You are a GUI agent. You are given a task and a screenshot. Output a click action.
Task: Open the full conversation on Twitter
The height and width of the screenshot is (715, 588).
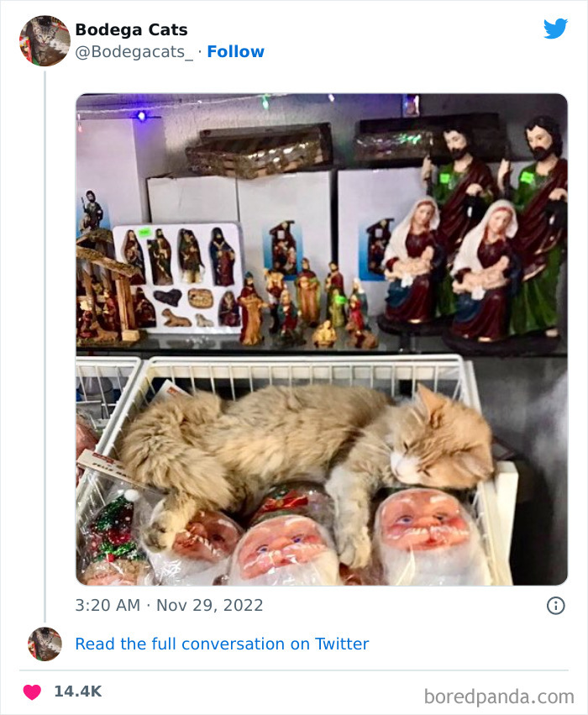point(223,644)
